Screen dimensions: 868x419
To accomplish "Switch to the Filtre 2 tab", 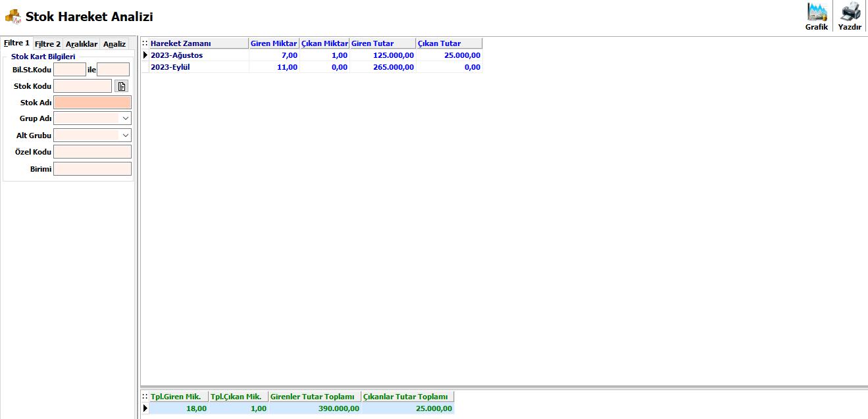I will [x=47, y=44].
